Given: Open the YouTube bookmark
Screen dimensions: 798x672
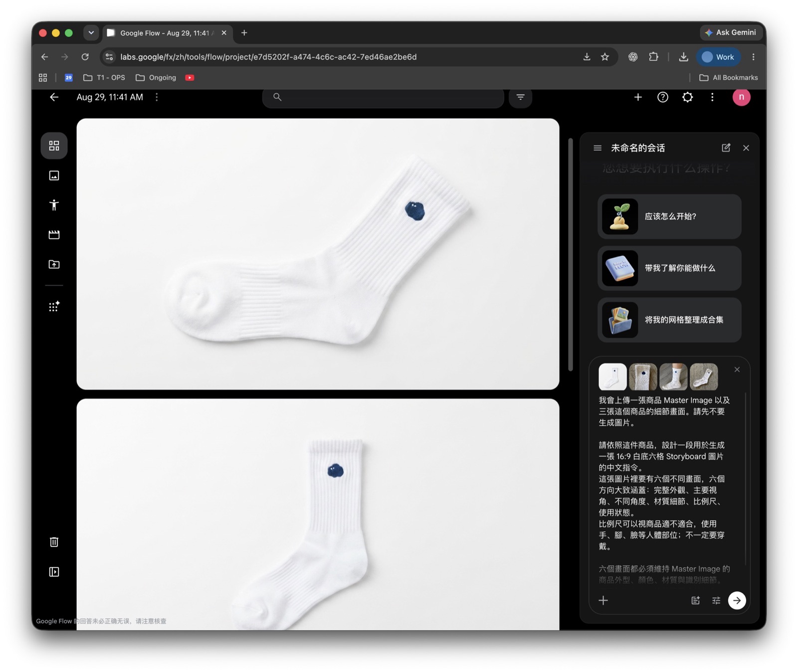Looking at the screenshot, I should [190, 78].
